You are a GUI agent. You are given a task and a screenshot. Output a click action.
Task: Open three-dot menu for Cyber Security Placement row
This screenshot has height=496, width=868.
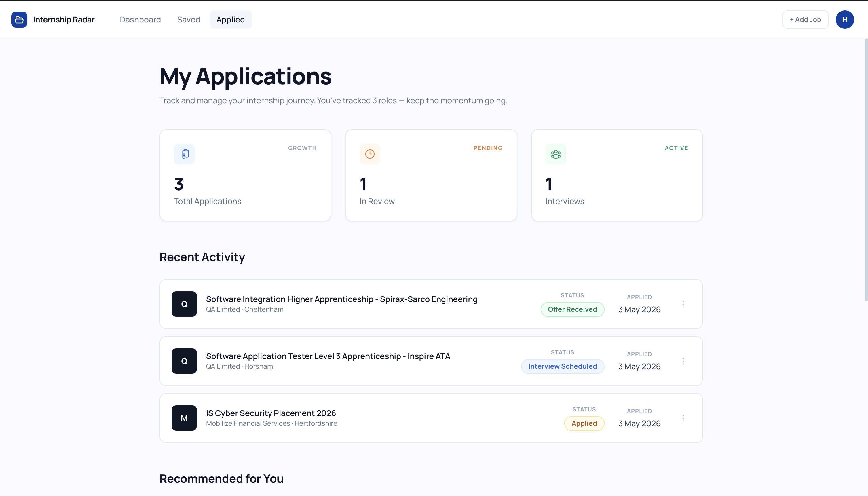click(683, 418)
